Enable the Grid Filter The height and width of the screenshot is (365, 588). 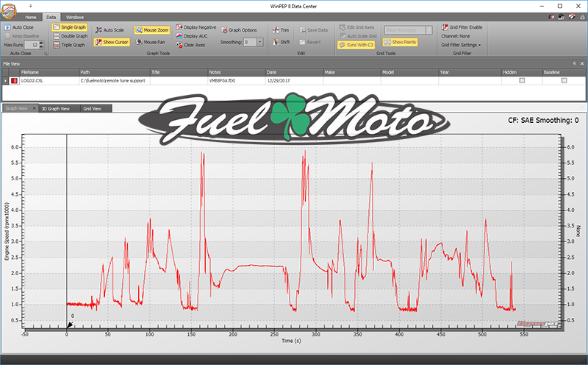(x=462, y=27)
